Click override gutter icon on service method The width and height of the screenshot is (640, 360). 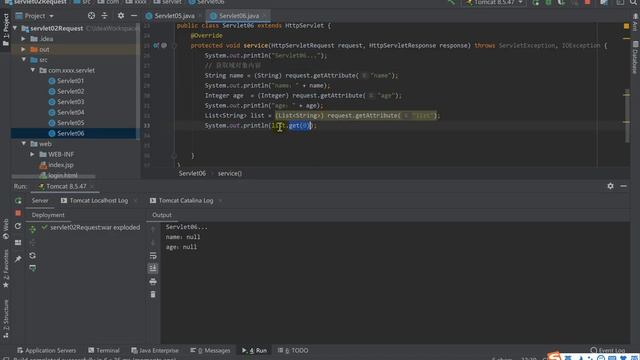point(156,45)
